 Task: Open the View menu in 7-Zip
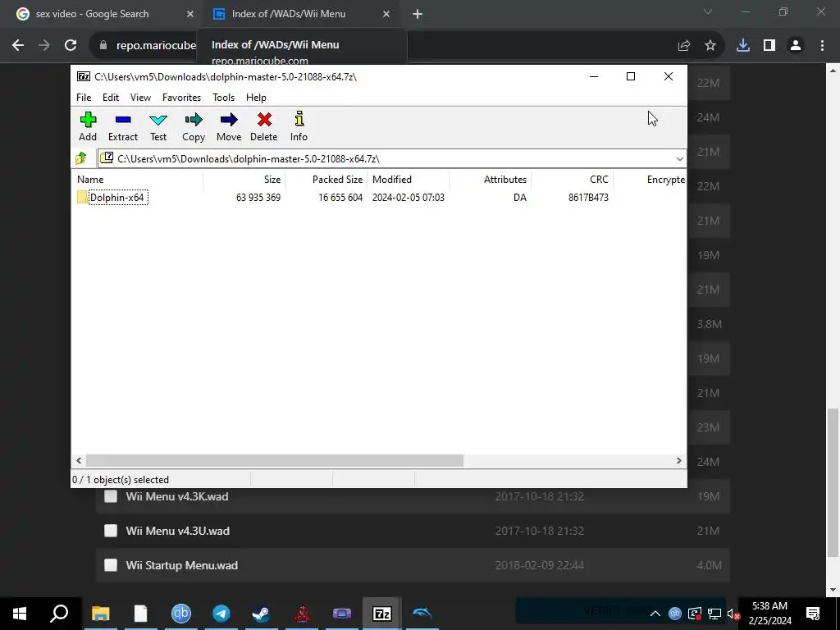140,98
